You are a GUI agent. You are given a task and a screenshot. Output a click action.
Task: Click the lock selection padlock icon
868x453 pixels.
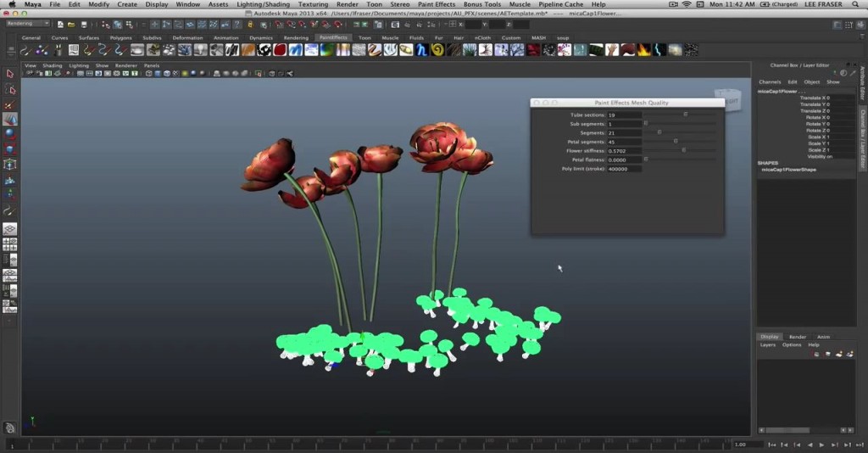[250, 25]
